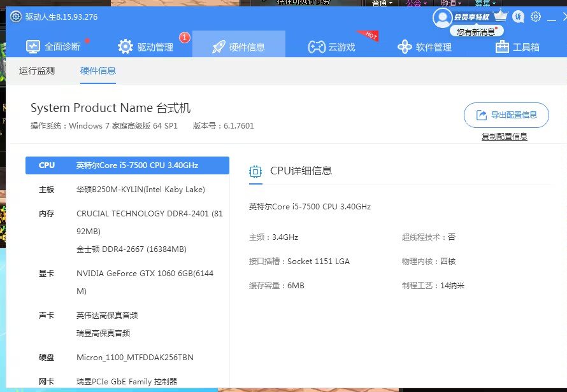Click the 复制配置信息 link

coord(505,137)
